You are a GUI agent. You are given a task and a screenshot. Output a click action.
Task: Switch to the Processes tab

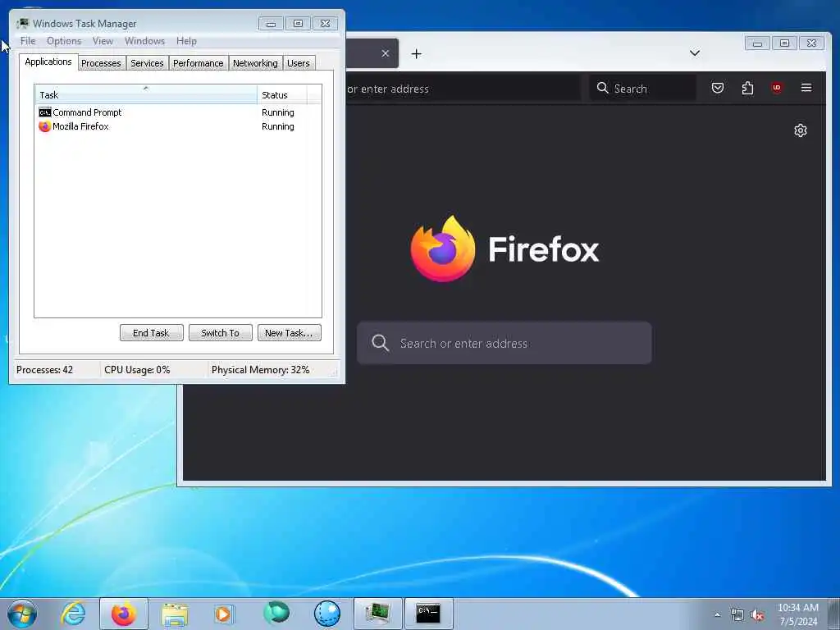[x=101, y=63]
